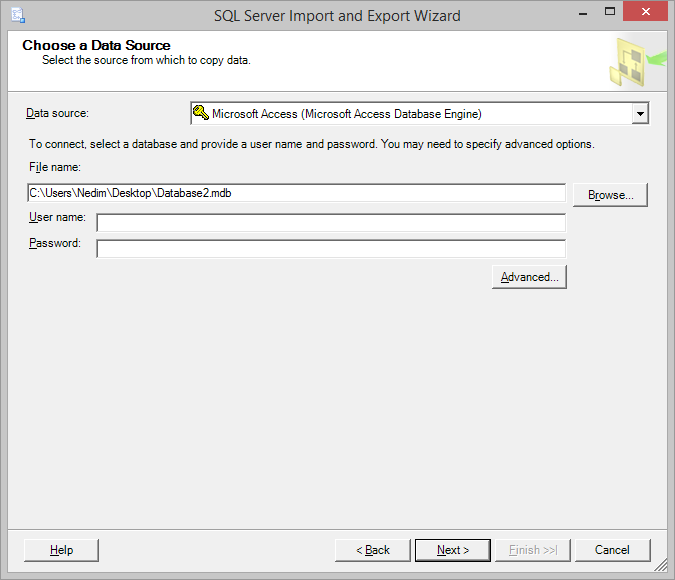Click "Select the source from which to copy data" text
This screenshot has width=675, height=580.
click(146, 60)
